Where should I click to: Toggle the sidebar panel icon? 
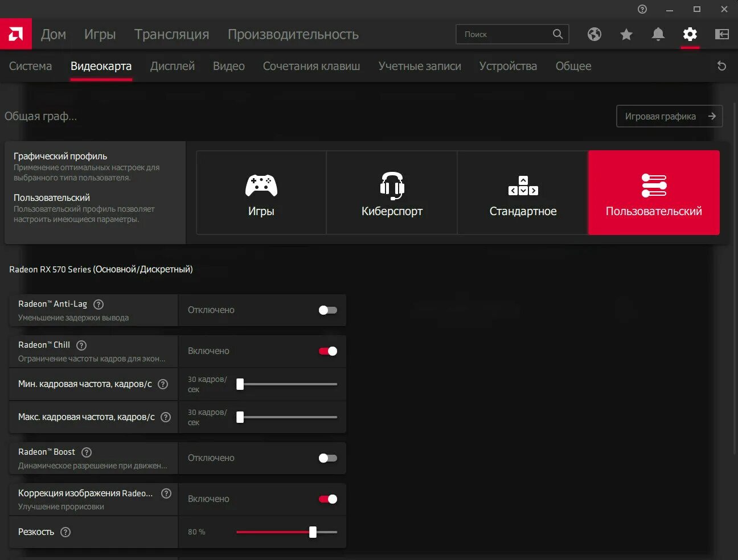click(x=722, y=34)
